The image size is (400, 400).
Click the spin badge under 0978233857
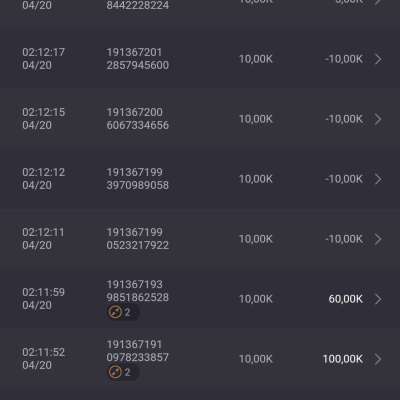tap(119, 372)
